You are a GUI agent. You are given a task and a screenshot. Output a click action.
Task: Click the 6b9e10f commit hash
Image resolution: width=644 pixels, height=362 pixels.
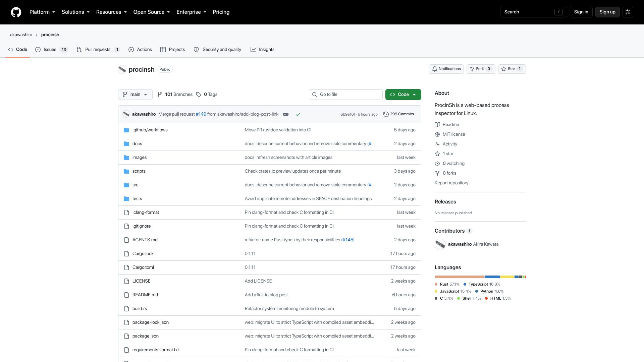pos(347,115)
